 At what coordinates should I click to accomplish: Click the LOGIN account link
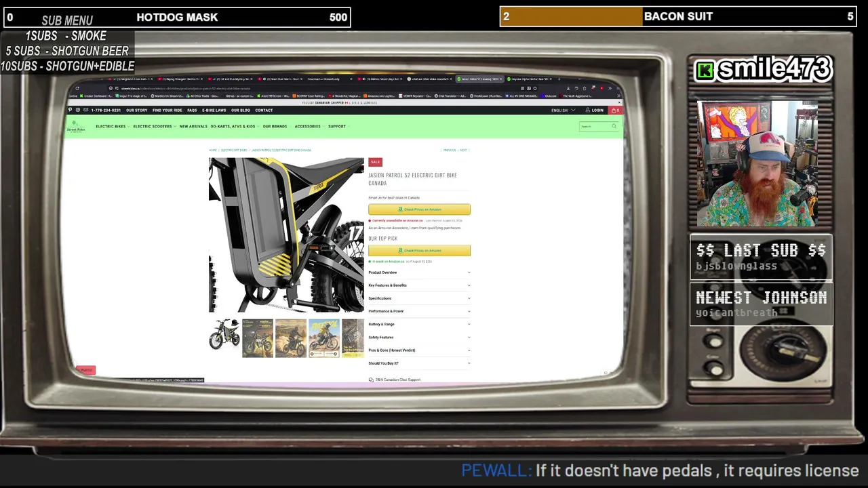595,110
